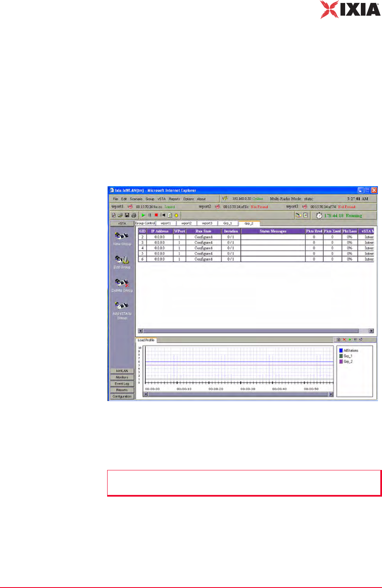The height and width of the screenshot is (588, 382).
Task: Click the Load Profile pause icon
Action: (355, 340)
